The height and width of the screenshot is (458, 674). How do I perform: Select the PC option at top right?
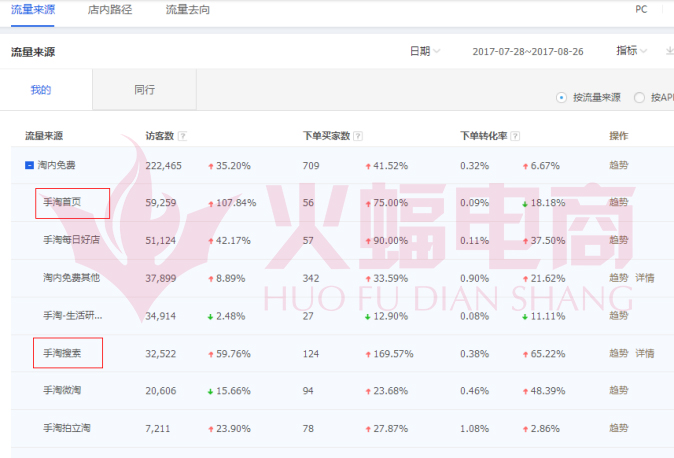641,9
